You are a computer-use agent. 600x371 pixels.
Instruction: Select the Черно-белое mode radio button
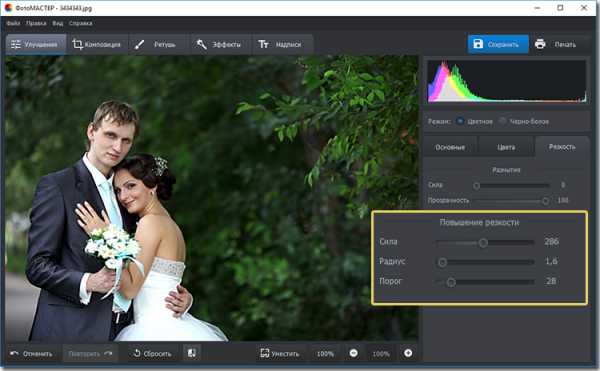(x=502, y=121)
